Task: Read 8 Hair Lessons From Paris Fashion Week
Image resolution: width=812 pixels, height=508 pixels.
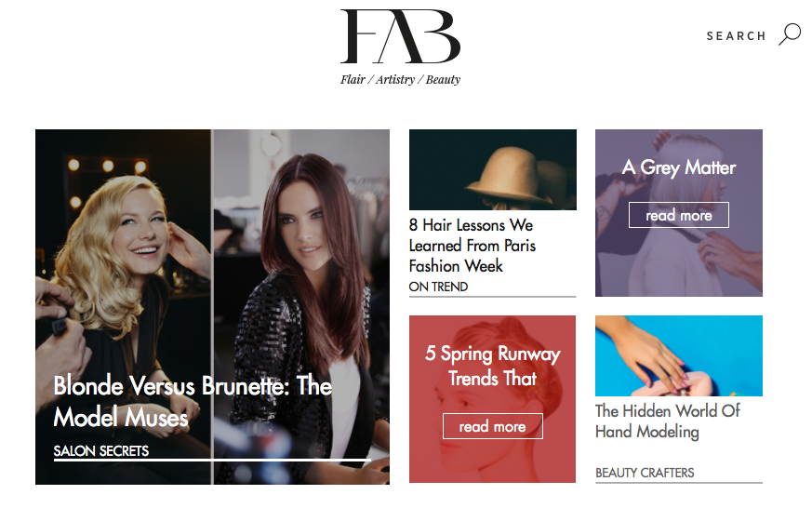Action: (472, 246)
